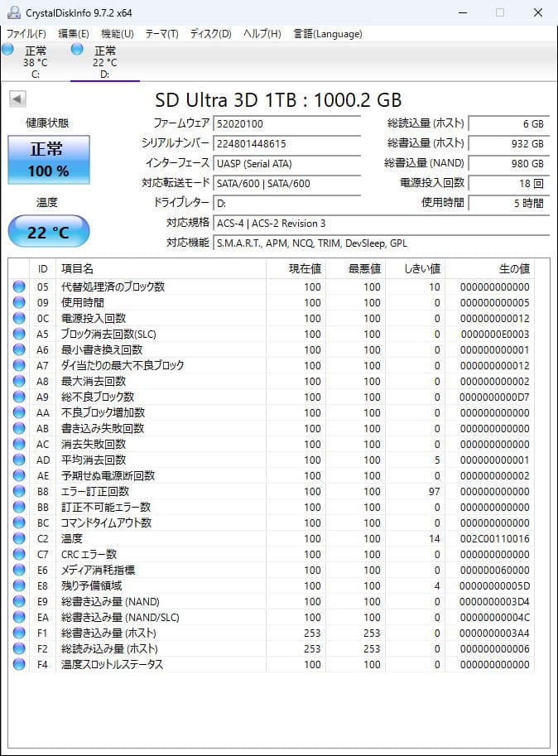Open the ファイル(F) menu
The width and height of the screenshot is (558, 756).
point(26,34)
